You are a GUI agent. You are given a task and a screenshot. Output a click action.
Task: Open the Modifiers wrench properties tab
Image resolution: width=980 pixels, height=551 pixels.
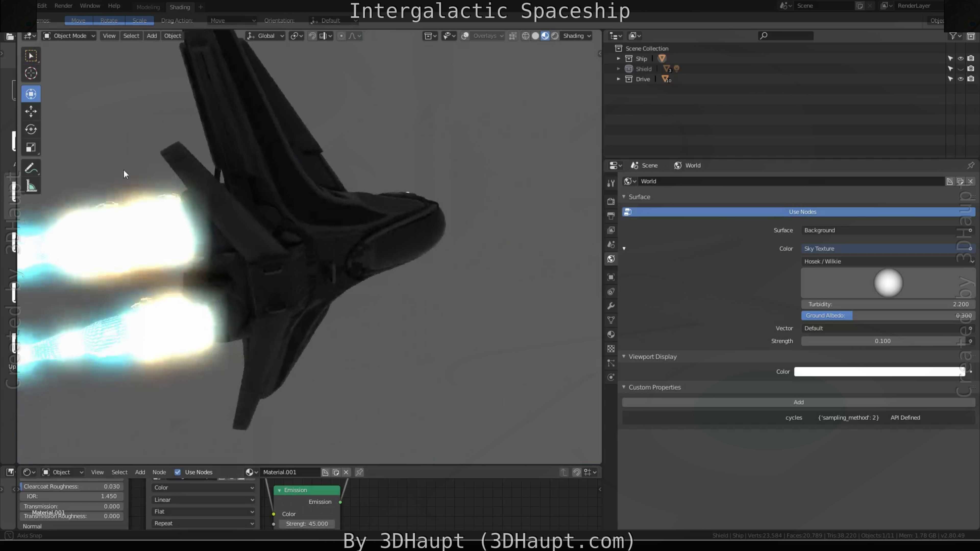[611, 306]
